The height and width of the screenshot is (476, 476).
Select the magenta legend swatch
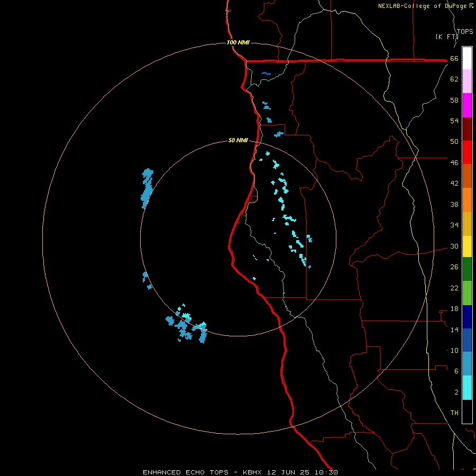pos(467,105)
